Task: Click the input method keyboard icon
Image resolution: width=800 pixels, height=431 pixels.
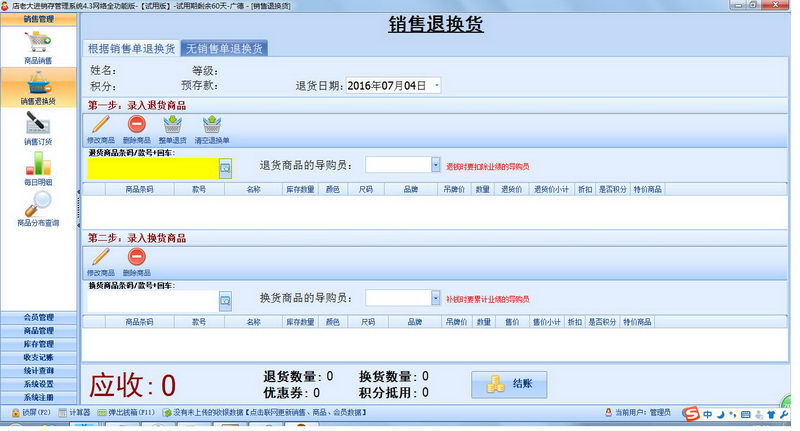Action: click(745, 414)
